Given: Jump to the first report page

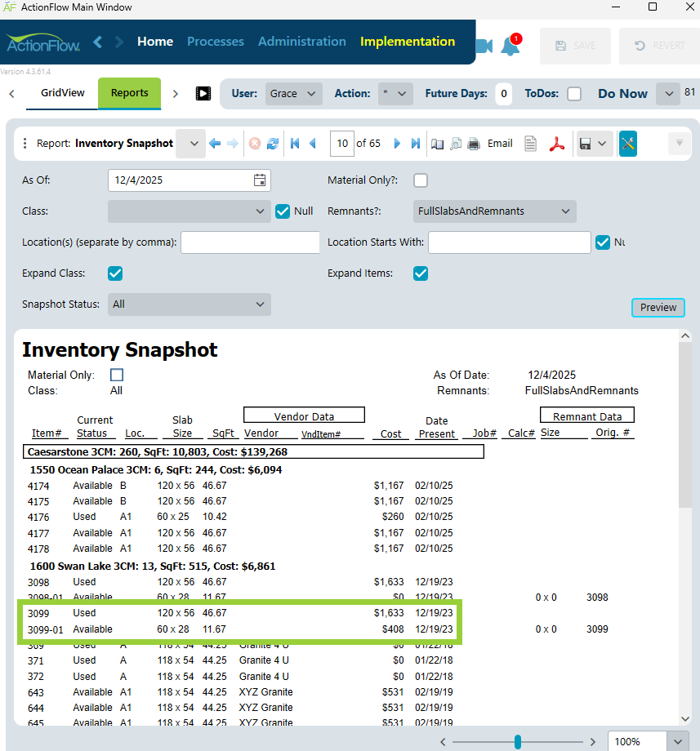Looking at the screenshot, I should (295, 143).
